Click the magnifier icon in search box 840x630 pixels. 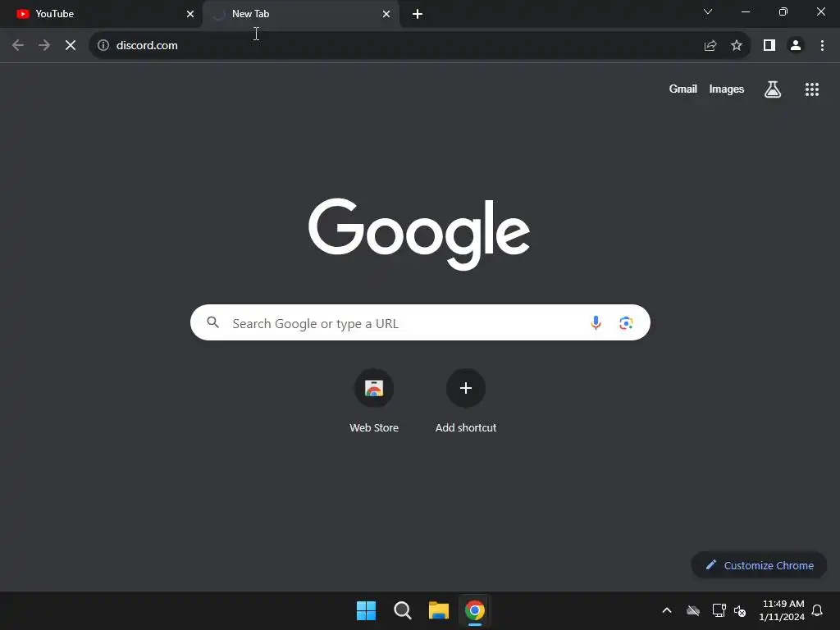click(213, 322)
